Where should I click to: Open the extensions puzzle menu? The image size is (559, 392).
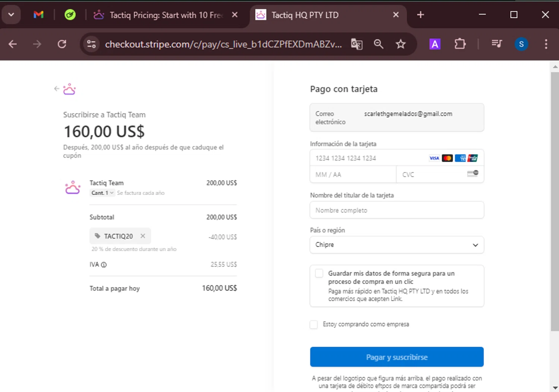pyautogui.click(x=460, y=44)
